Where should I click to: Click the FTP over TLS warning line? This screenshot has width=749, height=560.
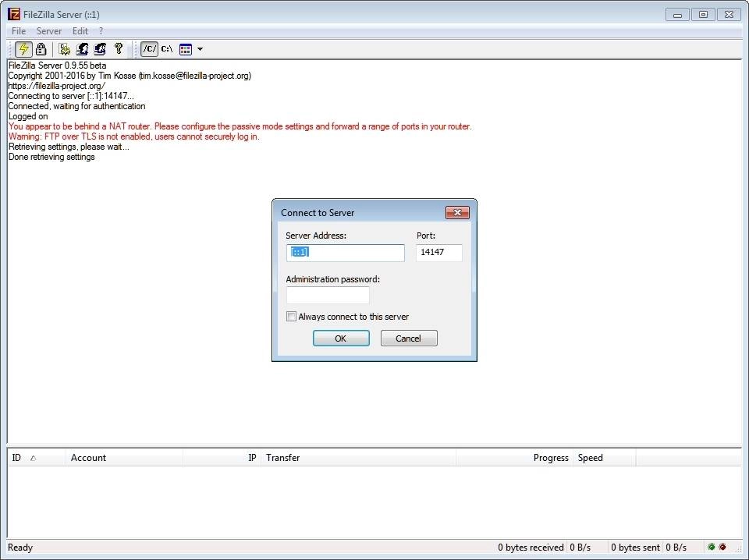click(x=133, y=136)
